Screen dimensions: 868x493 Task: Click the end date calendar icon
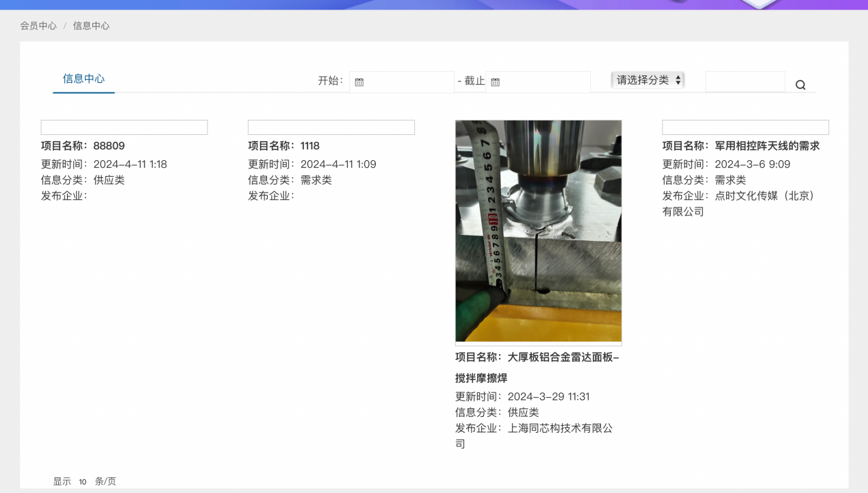coord(496,82)
